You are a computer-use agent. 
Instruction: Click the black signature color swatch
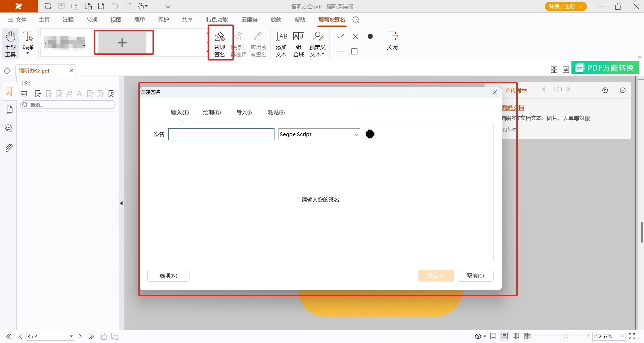(x=370, y=134)
